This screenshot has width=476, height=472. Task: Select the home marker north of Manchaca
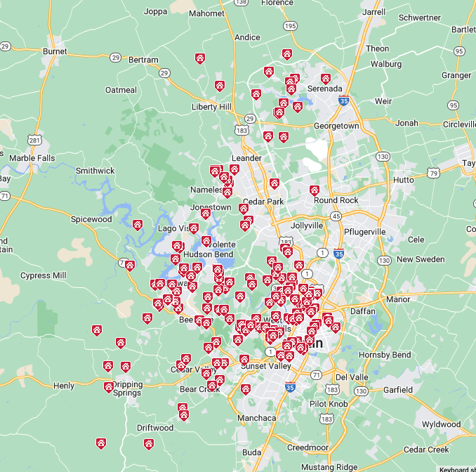(245, 389)
